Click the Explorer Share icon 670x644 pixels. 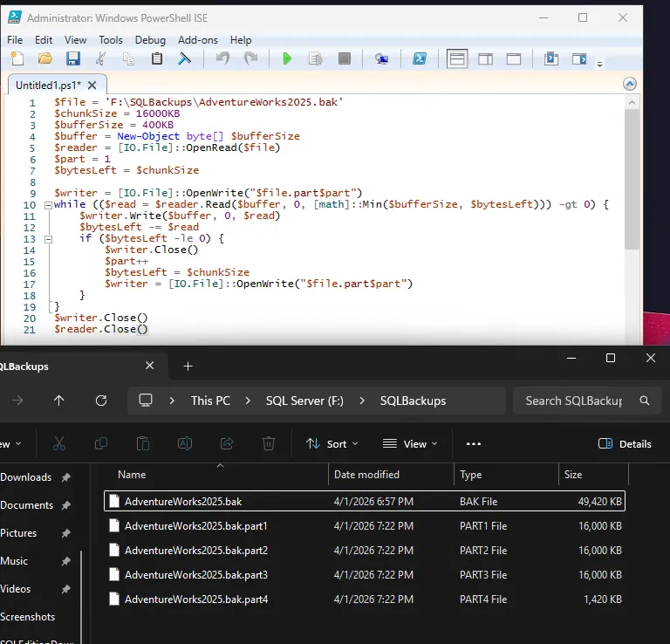[x=227, y=443]
